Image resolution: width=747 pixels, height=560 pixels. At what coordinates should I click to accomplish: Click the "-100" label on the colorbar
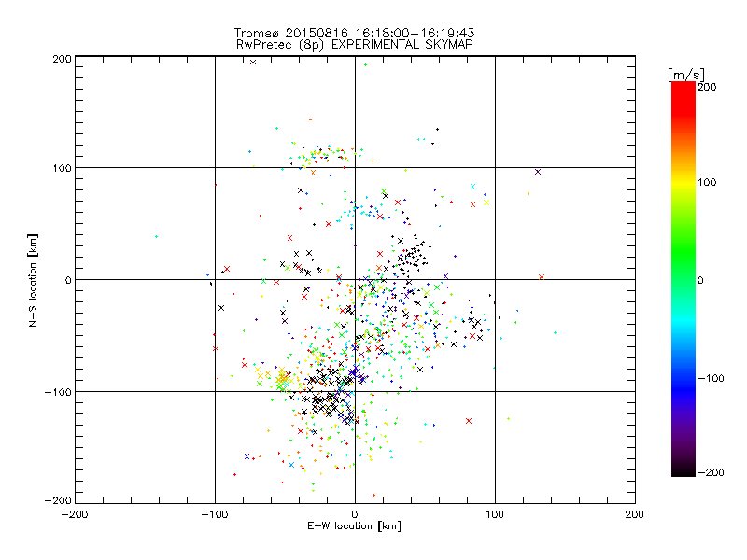pyautogui.click(x=711, y=378)
